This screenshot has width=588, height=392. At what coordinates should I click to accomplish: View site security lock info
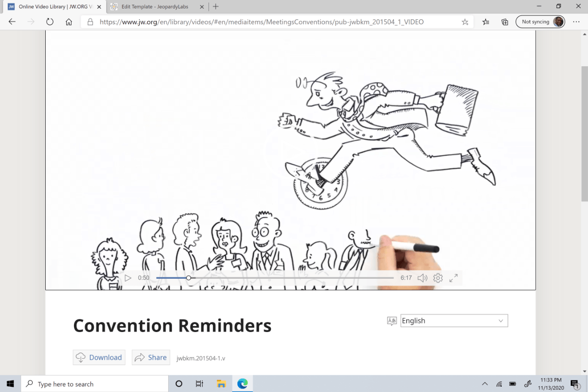point(90,22)
